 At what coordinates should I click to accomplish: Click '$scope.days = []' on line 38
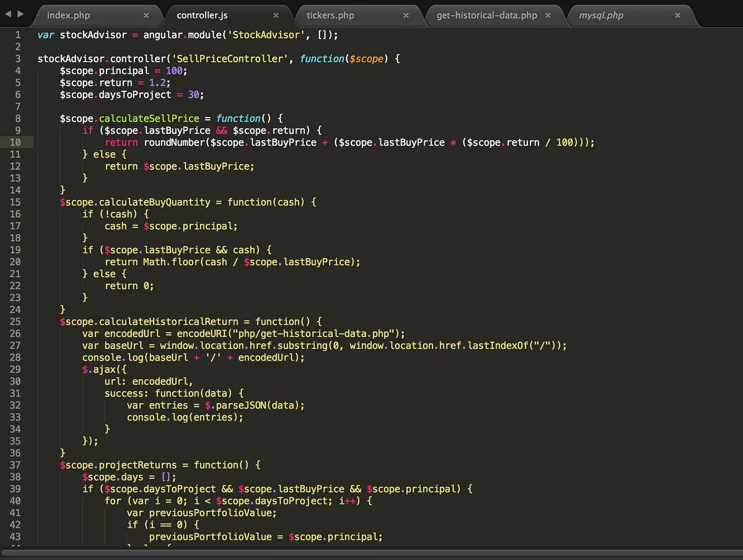[x=127, y=477]
